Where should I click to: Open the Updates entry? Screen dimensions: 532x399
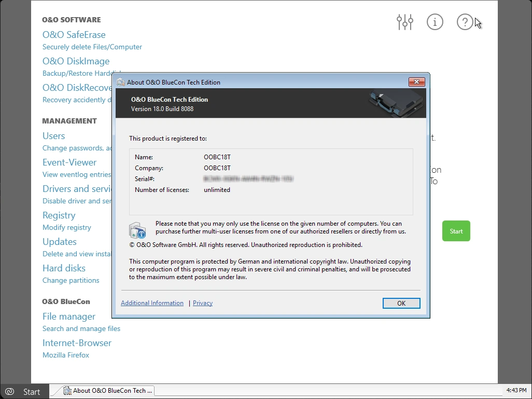click(x=60, y=242)
